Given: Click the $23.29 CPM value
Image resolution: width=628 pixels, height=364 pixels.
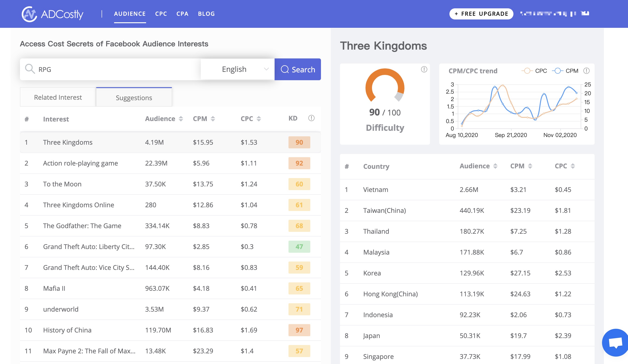Looking at the screenshot, I should click(203, 351).
